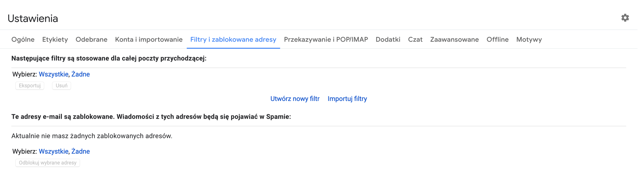The width and height of the screenshot is (644, 185).
Task: Open the Ogólne tab
Action: (23, 40)
